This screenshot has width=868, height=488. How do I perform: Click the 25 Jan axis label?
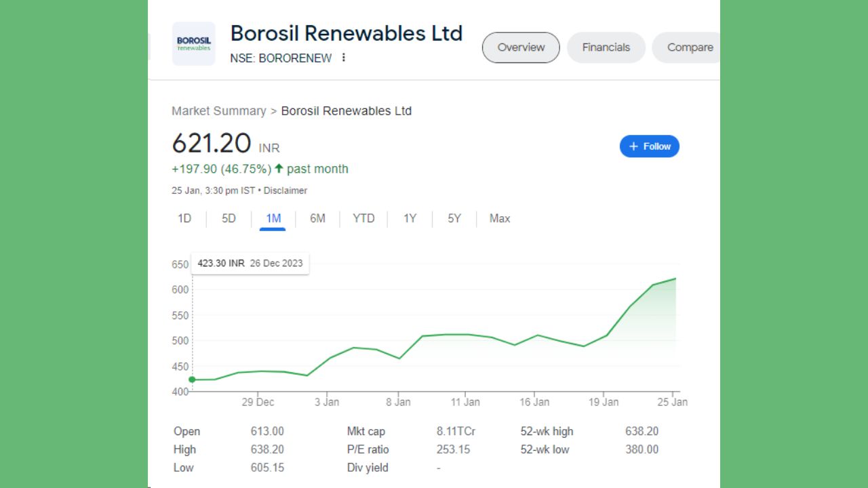pyautogui.click(x=672, y=402)
